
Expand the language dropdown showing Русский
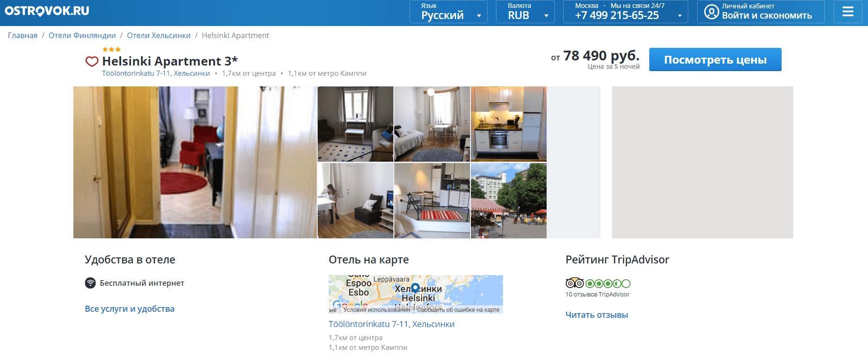click(448, 12)
